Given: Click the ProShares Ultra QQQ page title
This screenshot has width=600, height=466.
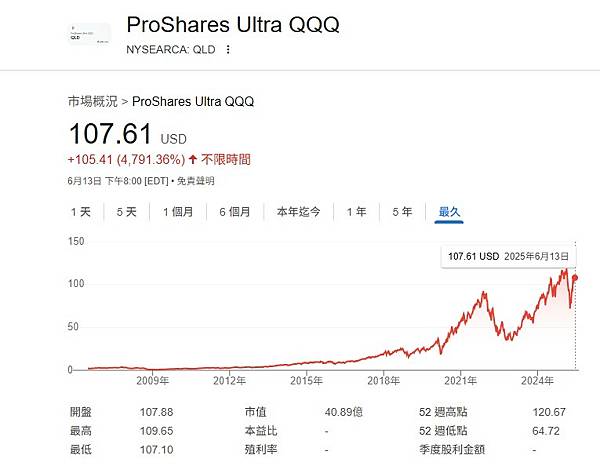Looking at the screenshot, I should [x=233, y=24].
